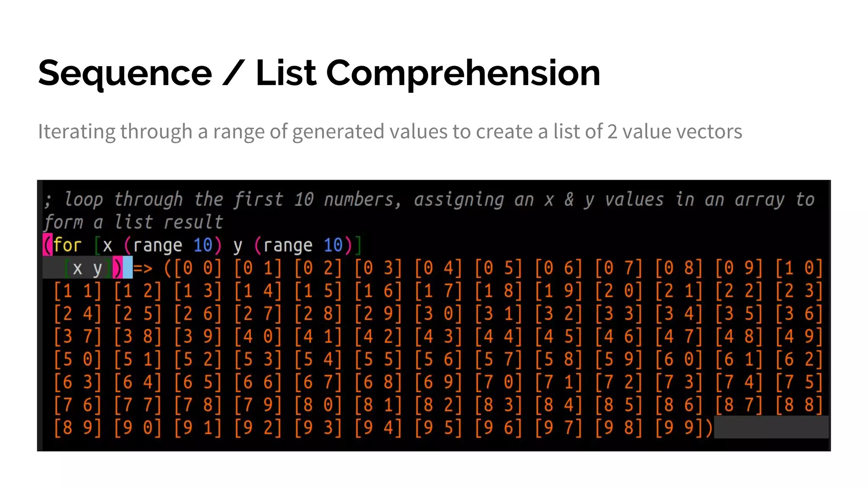Select the [8 8] vector in output
This screenshot has width=868, height=488.
(x=798, y=405)
